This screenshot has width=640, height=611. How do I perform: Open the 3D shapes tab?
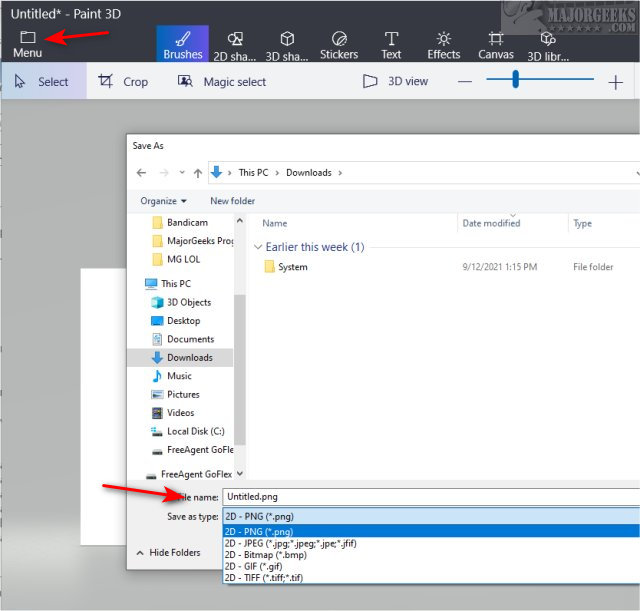pos(287,46)
